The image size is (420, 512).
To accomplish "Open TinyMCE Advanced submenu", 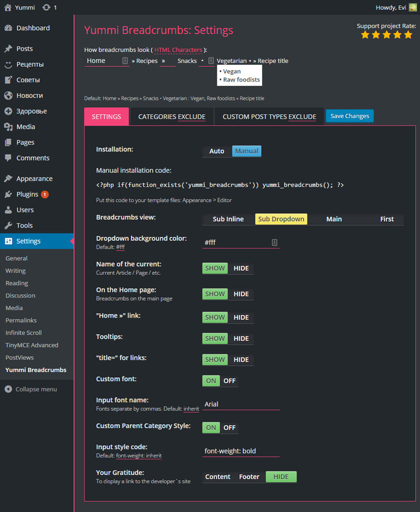I will pyautogui.click(x=32, y=345).
